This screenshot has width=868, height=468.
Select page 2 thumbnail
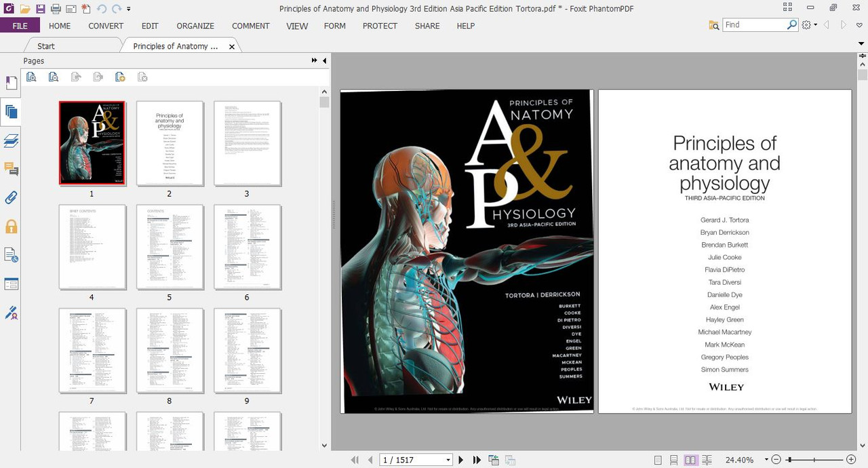tap(170, 143)
